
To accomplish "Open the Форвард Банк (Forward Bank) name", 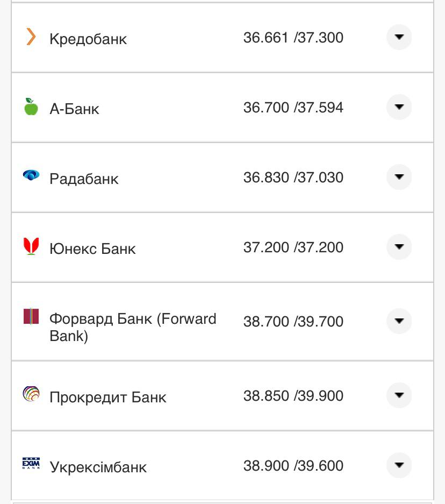I will click(x=132, y=327).
